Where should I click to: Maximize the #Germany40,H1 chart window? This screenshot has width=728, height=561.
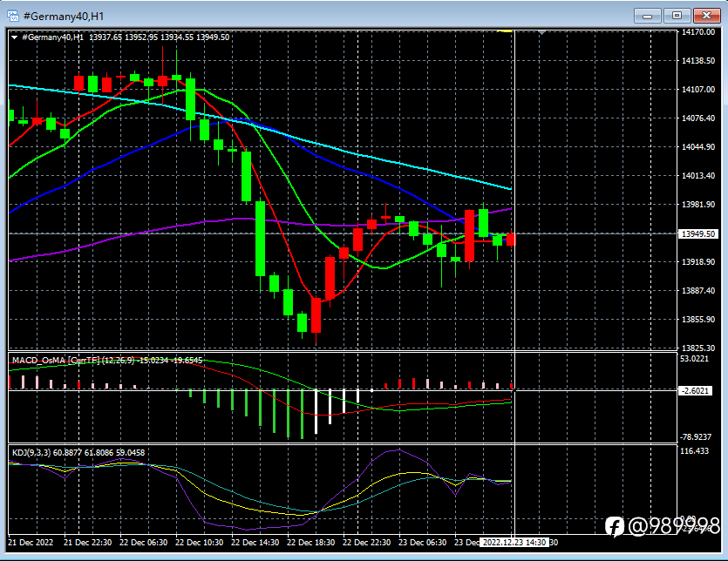tap(677, 17)
